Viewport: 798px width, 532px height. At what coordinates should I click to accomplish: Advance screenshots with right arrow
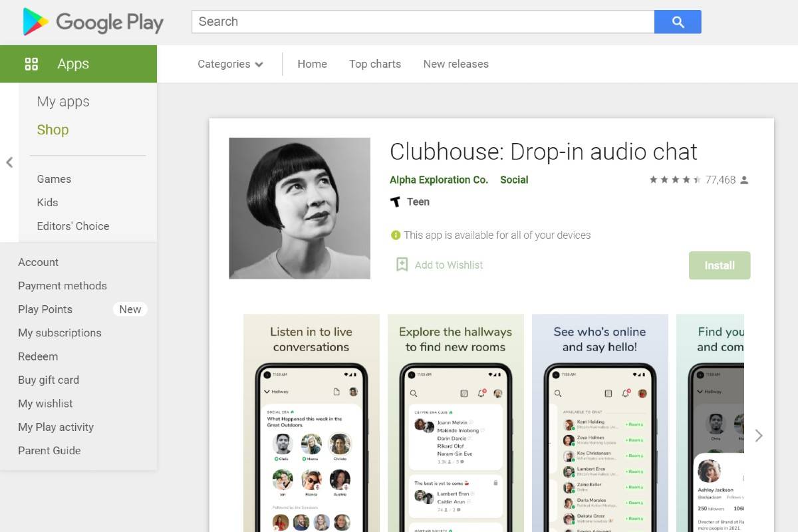759,436
